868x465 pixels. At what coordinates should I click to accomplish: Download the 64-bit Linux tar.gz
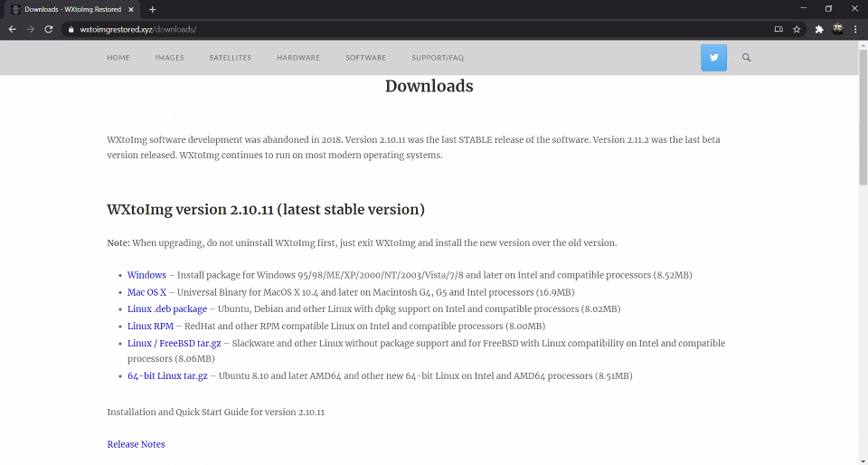(167, 375)
